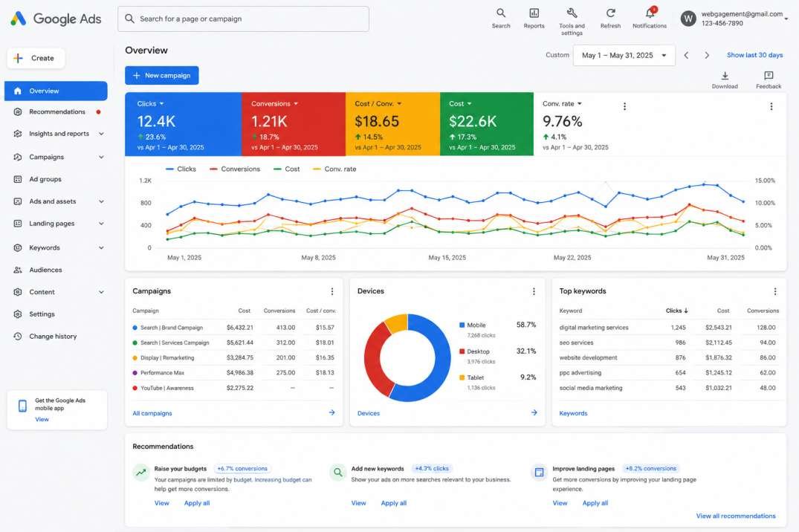Toggle Conv. rate series in chart legend
Viewport: 799px width, 532px height.
(334, 169)
